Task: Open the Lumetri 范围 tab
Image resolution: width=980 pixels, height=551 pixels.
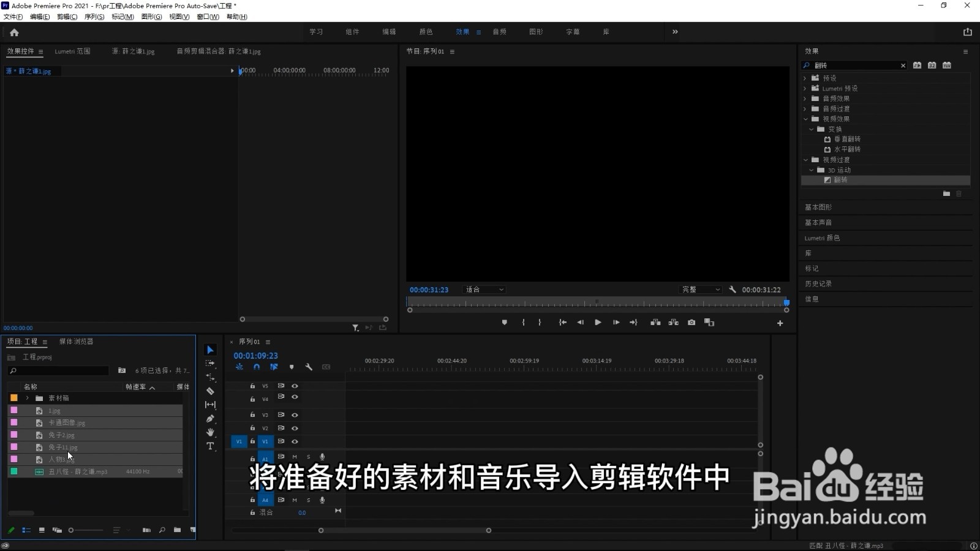Action: click(x=72, y=51)
